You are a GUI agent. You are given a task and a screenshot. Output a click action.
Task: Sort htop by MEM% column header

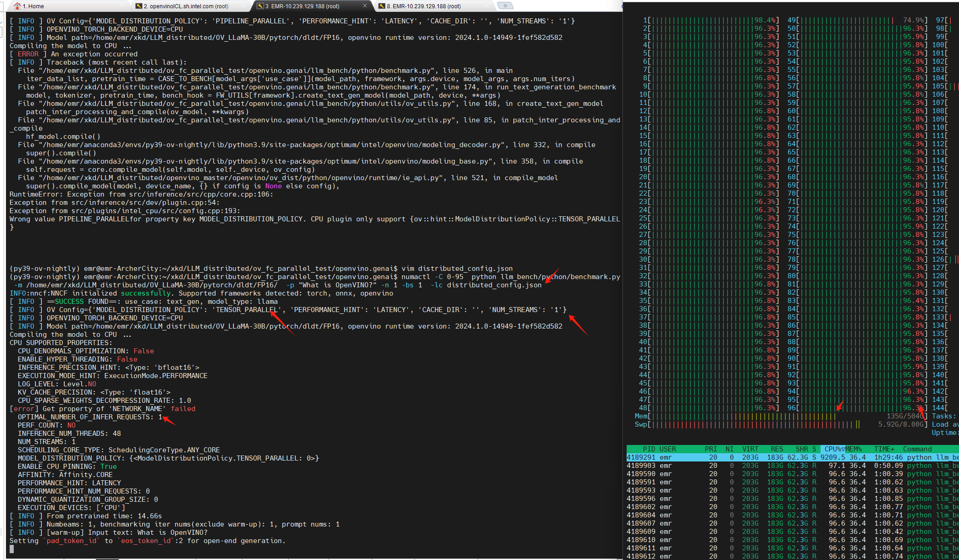854,449
